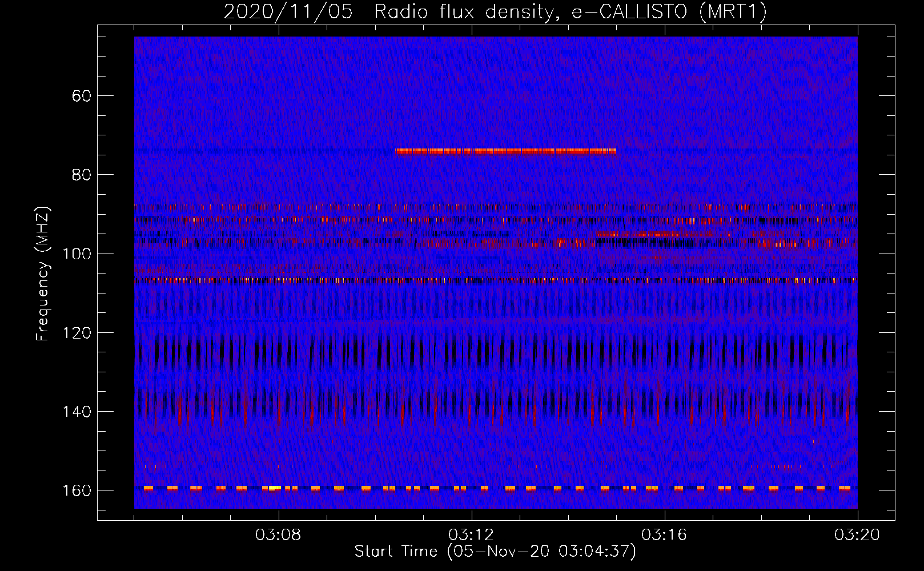Screen dimensions: 924x571
Task: Click the 03:16 time tick label
Action: pos(664,535)
